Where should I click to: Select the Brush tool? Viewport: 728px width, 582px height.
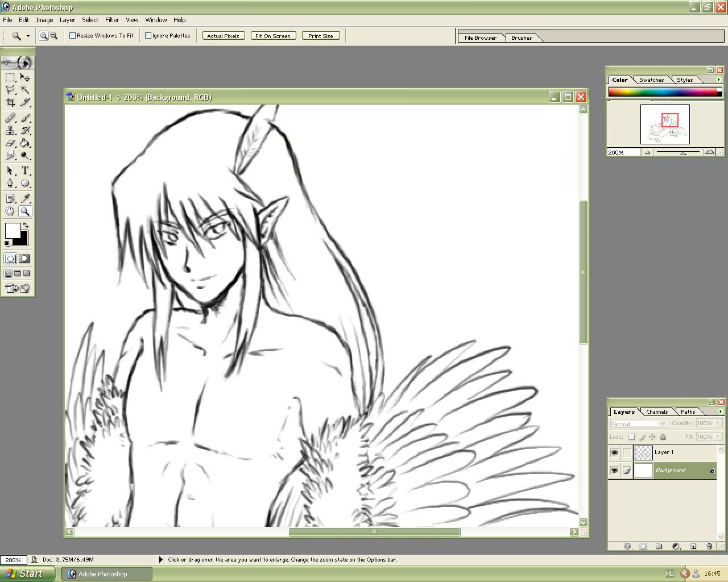point(25,118)
